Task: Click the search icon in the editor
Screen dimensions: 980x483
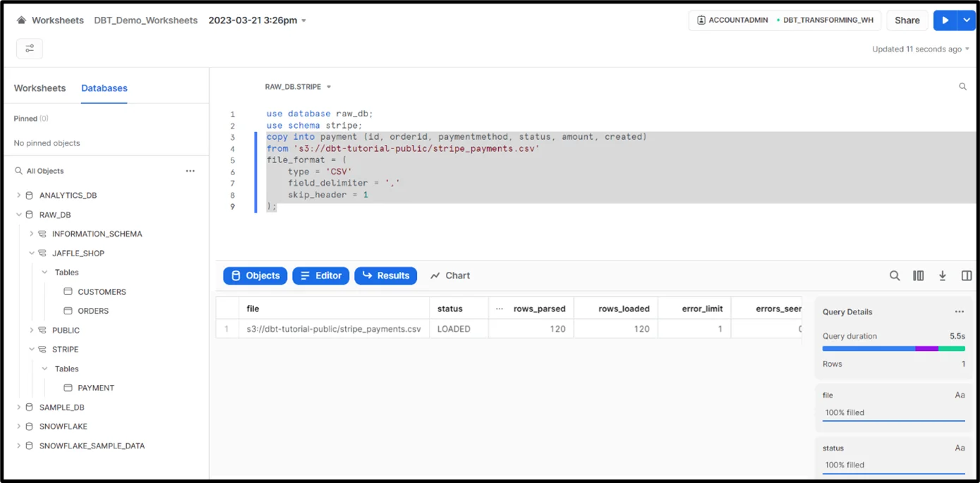Action: coord(962,87)
